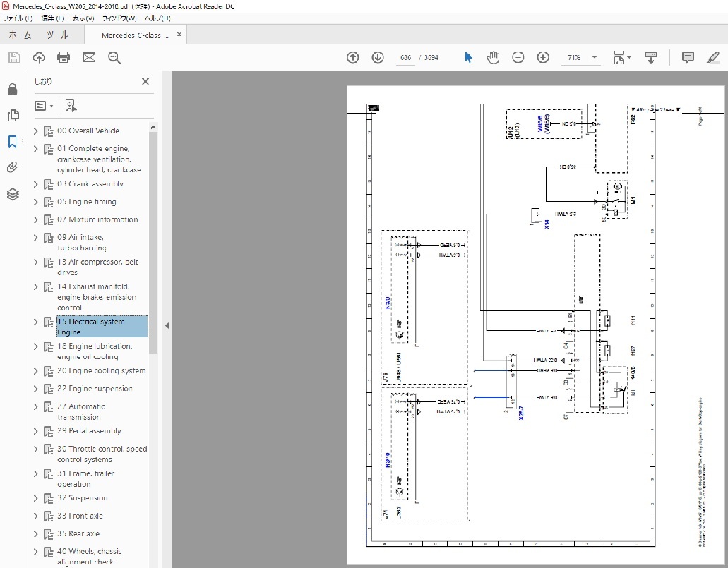
Task: Select bookmark 40 Wheels, chassis alignment
Action: point(89,557)
